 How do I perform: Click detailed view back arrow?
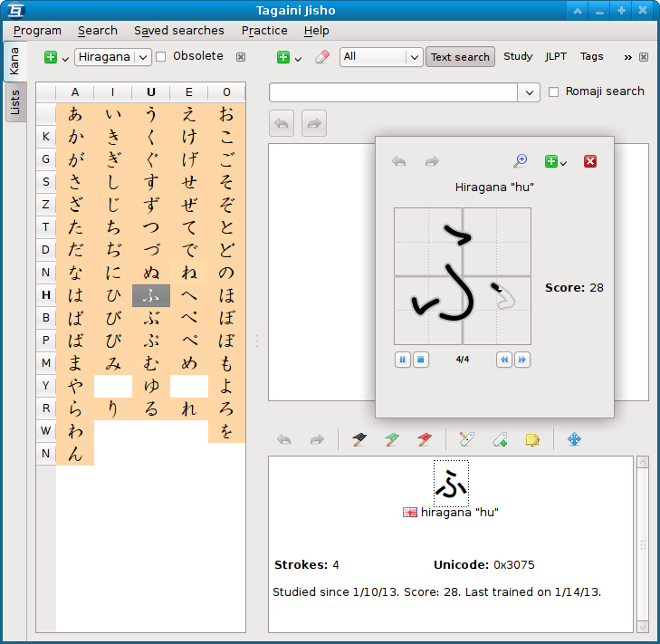284,439
